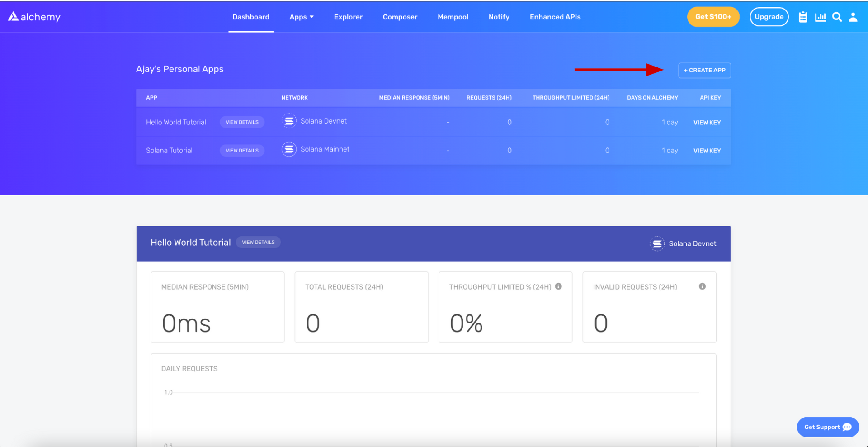Click the Days on Alchemy column header
The image size is (868, 447).
point(652,98)
